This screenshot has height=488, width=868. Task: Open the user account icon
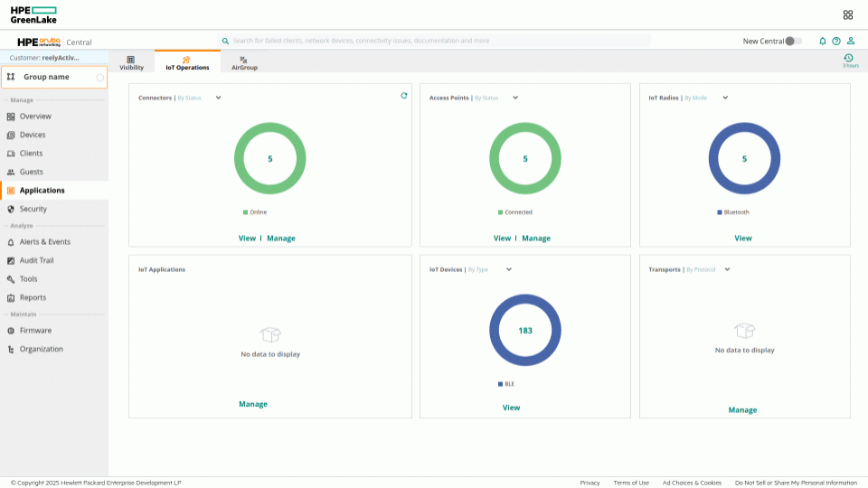[850, 41]
